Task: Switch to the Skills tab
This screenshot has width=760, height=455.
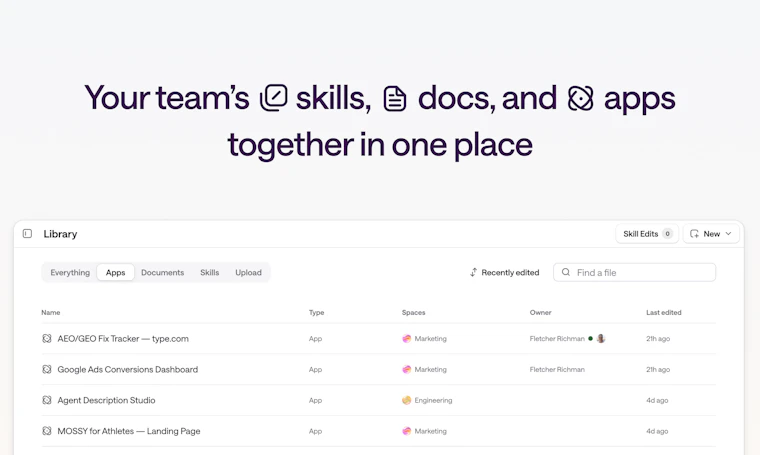Action: pos(209,272)
